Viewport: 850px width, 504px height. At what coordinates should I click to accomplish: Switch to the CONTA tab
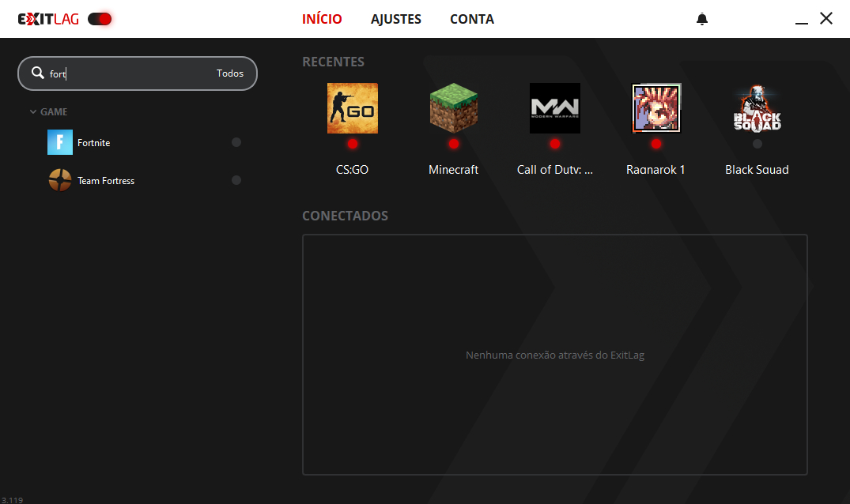click(472, 19)
